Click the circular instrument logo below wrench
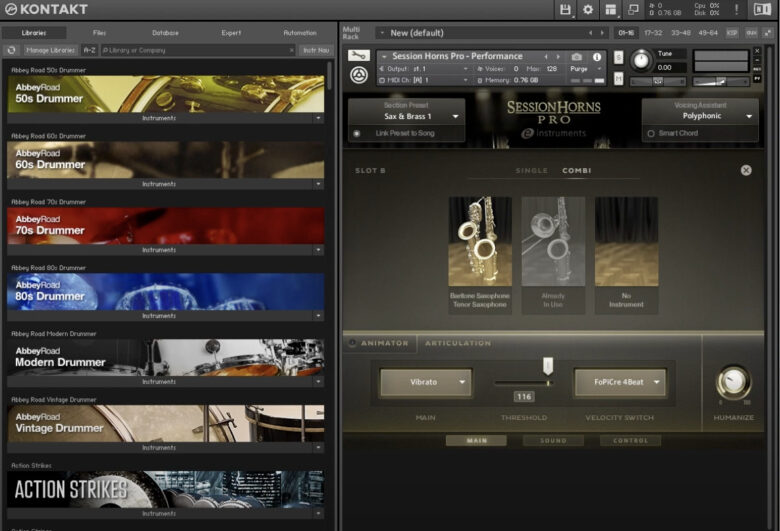 click(359, 75)
